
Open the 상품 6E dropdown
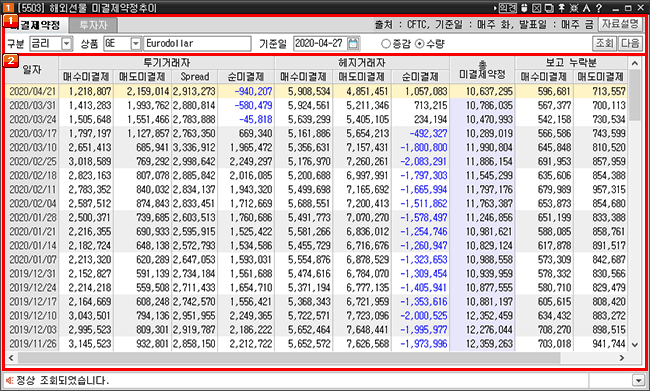[136, 43]
